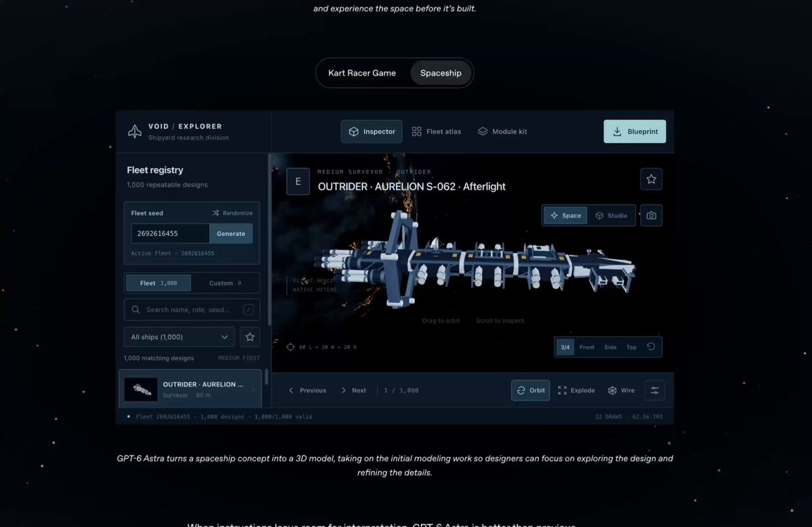Click the Randomize shuffle icon

pyautogui.click(x=215, y=213)
